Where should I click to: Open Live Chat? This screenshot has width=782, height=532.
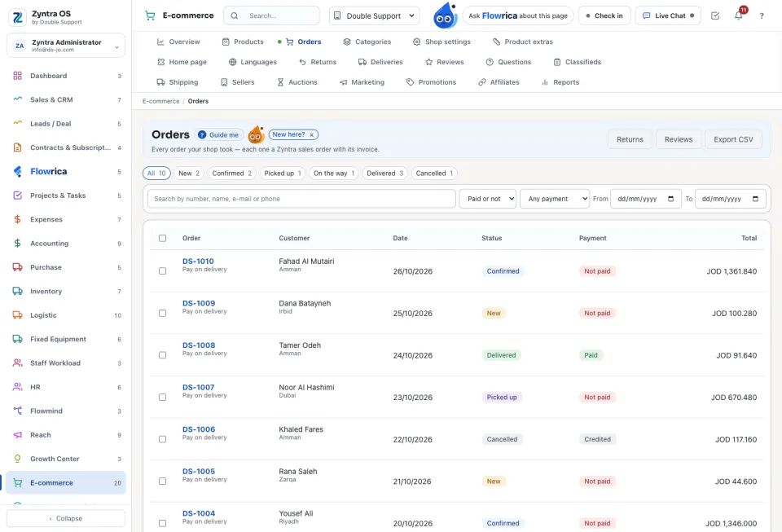click(x=668, y=16)
